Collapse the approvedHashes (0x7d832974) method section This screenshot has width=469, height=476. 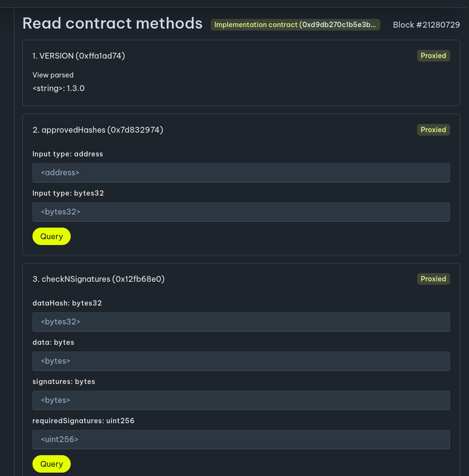(x=98, y=130)
